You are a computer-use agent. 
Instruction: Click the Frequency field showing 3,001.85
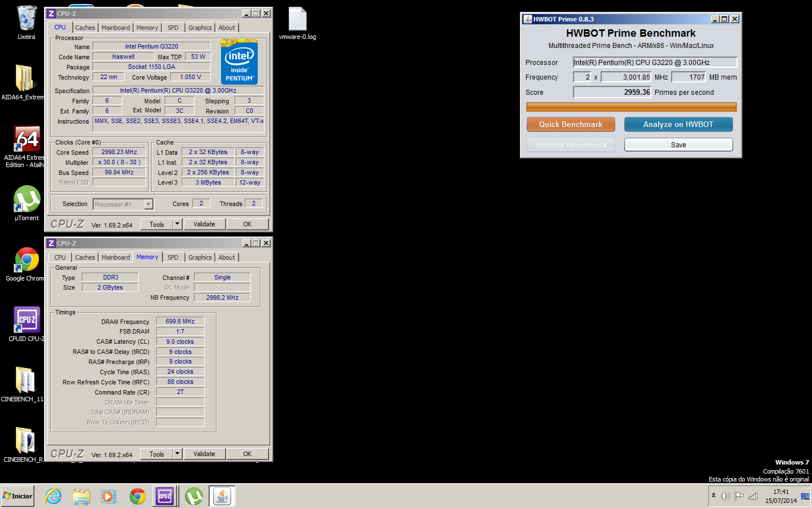[x=626, y=77]
